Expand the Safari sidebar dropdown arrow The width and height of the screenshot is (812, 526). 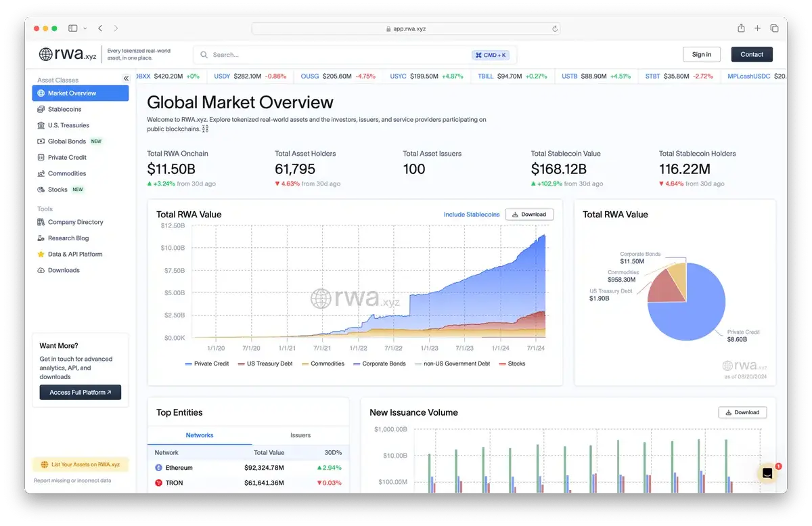click(x=85, y=28)
